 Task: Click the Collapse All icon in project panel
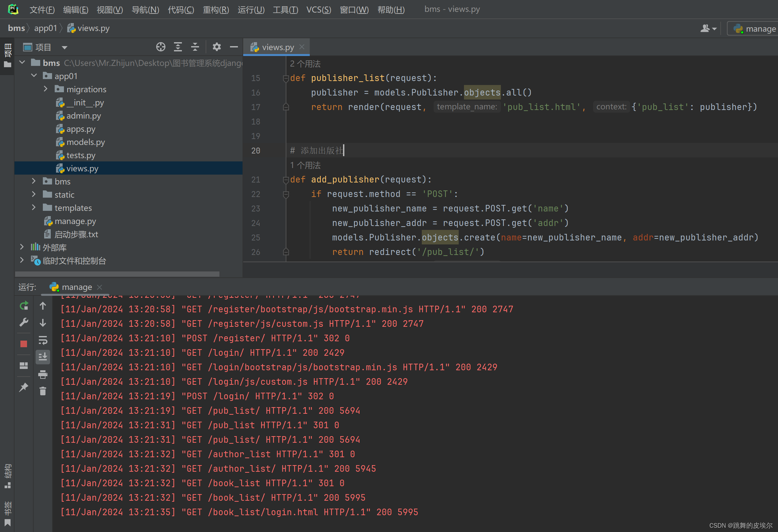[195, 47]
